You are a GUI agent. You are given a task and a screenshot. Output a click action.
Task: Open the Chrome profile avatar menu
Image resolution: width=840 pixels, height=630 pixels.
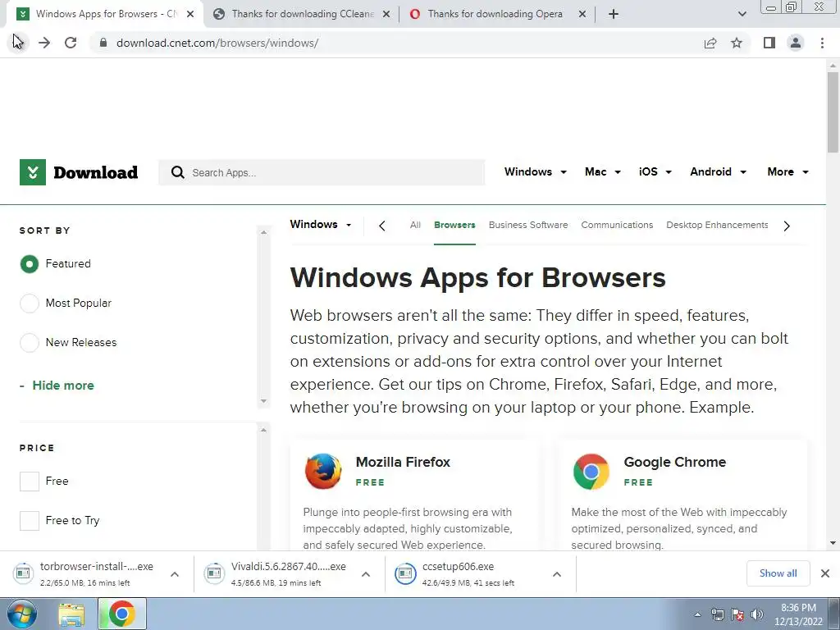pos(796,43)
